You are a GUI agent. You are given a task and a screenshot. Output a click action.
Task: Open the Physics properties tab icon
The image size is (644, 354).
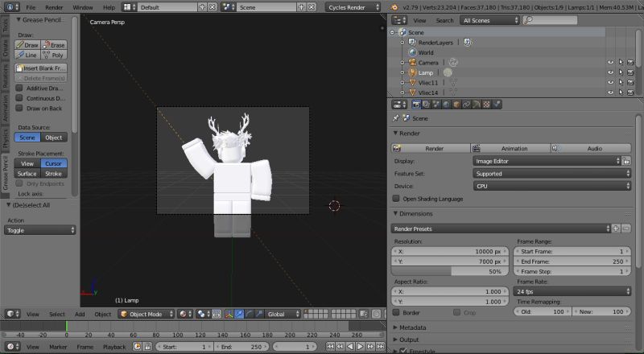(x=497, y=105)
